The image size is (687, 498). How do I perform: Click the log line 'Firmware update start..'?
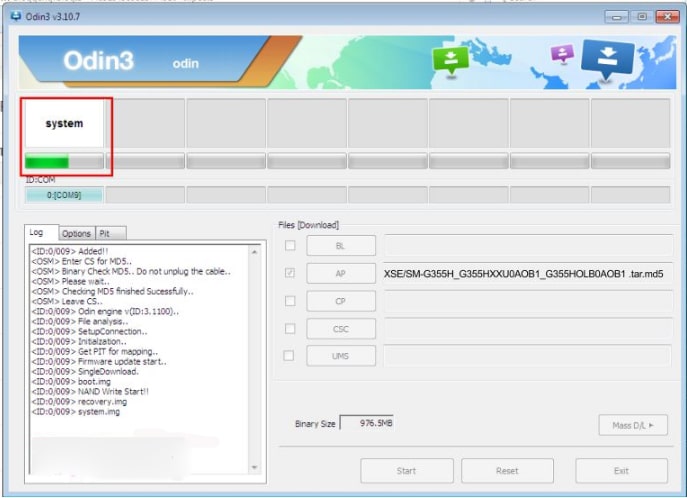point(99,361)
